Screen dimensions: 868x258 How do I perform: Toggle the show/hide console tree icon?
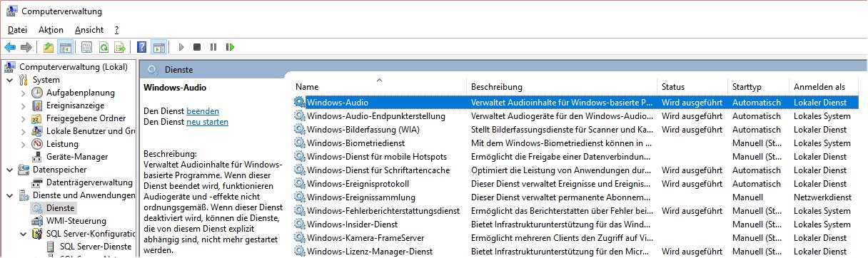pos(65,48)
